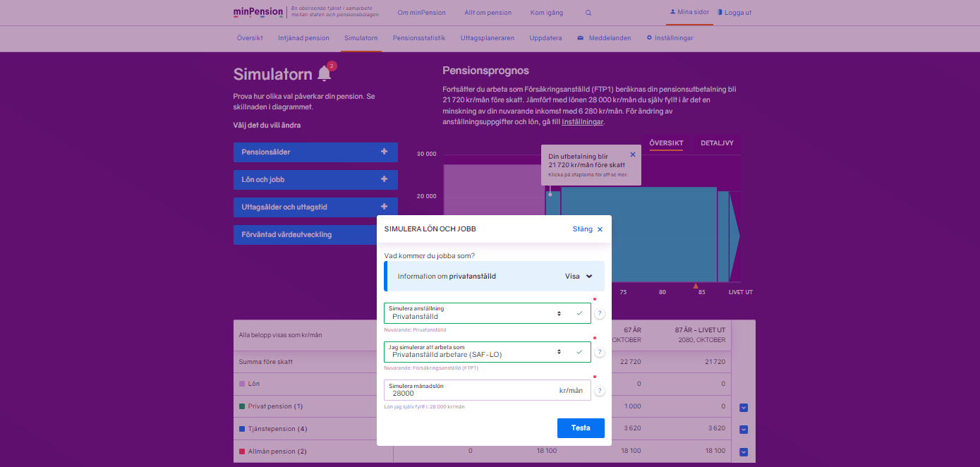Switch to the Detaljvy chart tab
This screenshot has height=467, width=980.
click(x=717, y=143)
